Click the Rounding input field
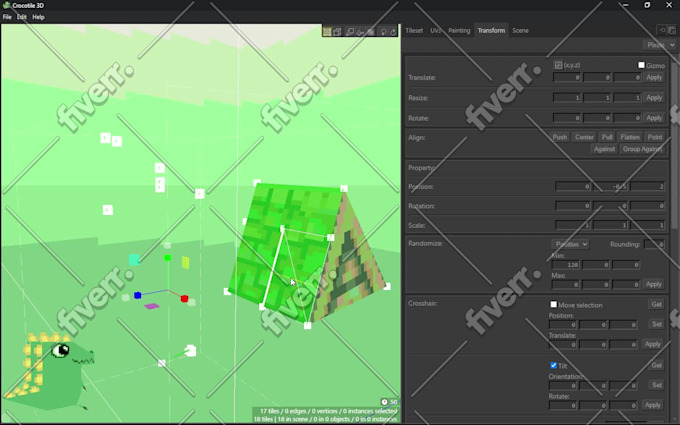The height and width of the screenshot is (425, 680). (x=654, y=244)
